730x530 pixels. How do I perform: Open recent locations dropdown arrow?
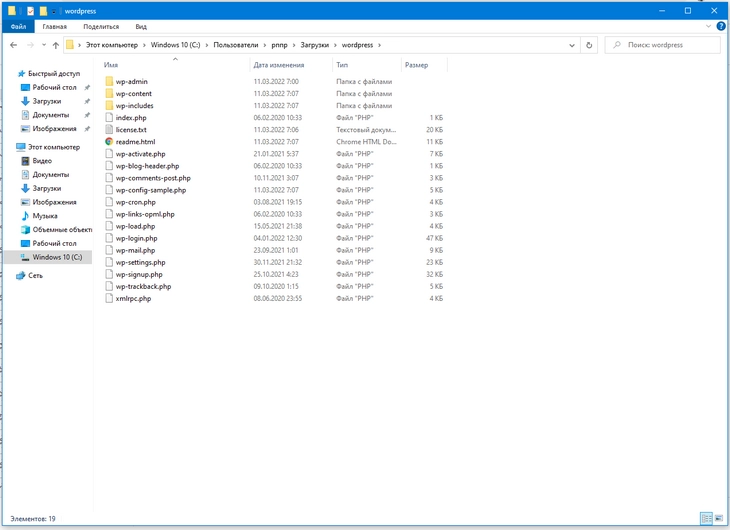point(44,45)
